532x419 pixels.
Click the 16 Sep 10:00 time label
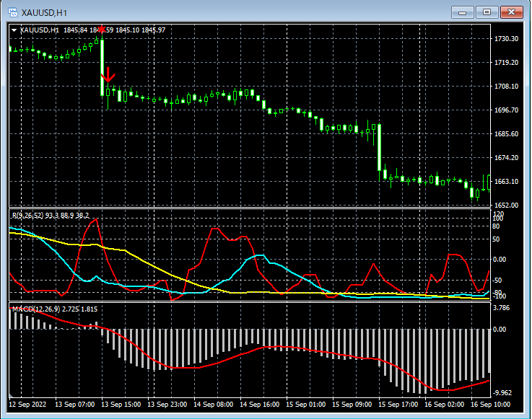[489, 405]
